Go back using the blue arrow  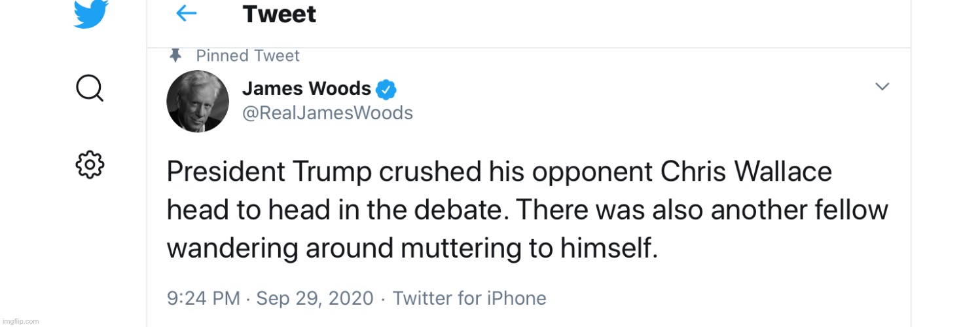187,14
